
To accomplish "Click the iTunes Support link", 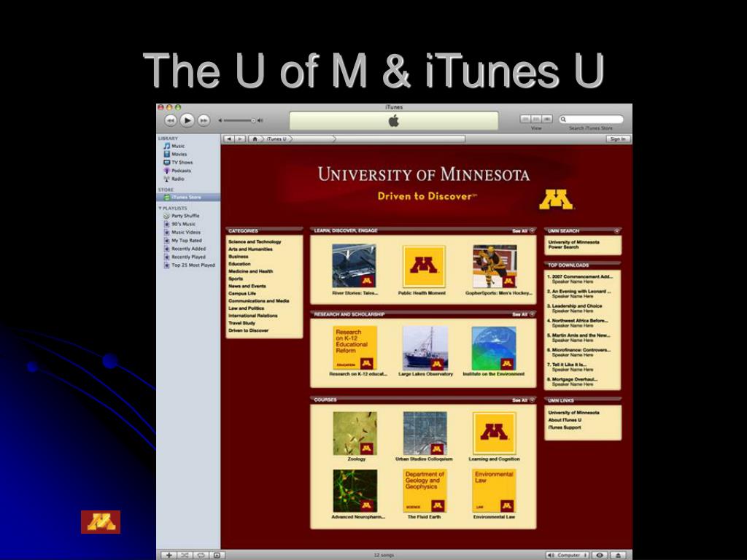I will coord(565,427).
